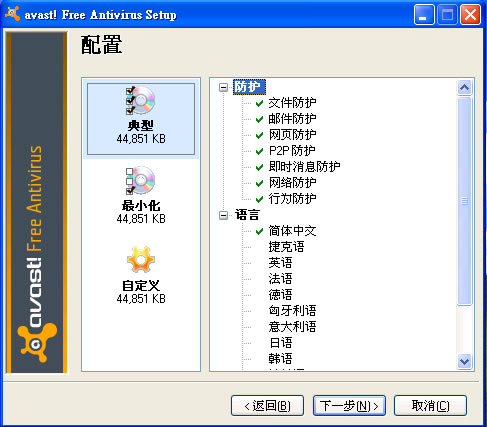This screenshot has width=487, height=427.
Task: Select 韩语 in the language list
Action: 280,359
